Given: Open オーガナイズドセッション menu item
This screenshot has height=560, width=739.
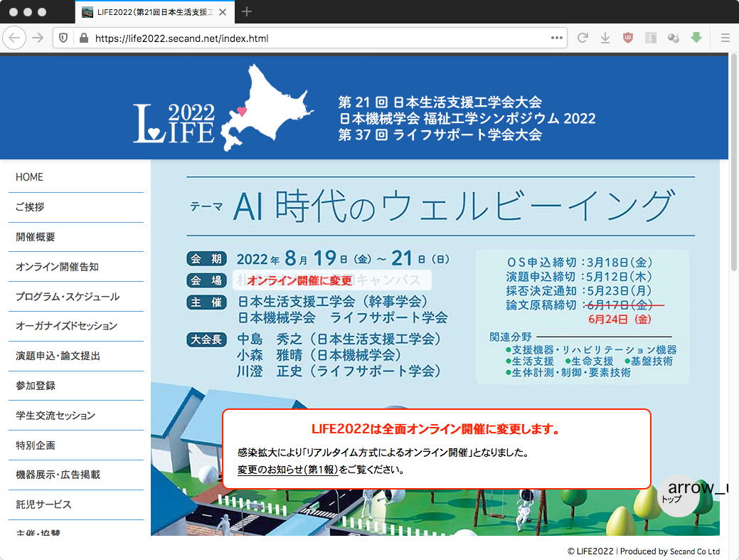Looking at the screenshot, I should pyautogui.click(x=76, y=326).
